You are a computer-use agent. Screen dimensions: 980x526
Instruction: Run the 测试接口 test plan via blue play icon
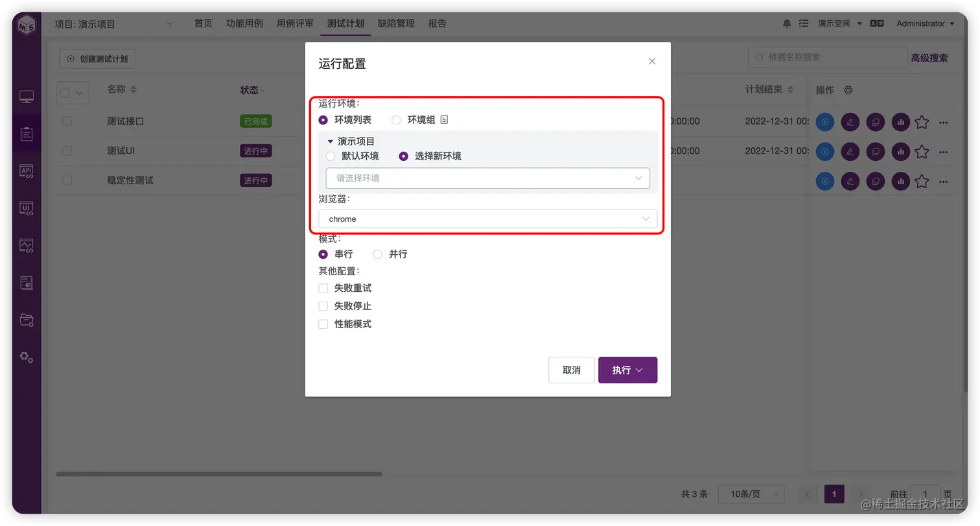[x=824, y=121]
